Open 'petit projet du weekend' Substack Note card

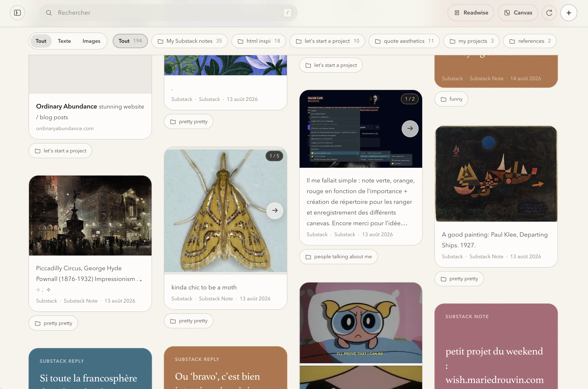tap(496, 346)
